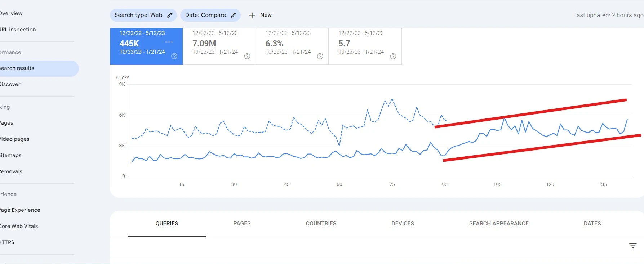
Task: Open help icon on 5.7 position card
Action: [393, 56]
